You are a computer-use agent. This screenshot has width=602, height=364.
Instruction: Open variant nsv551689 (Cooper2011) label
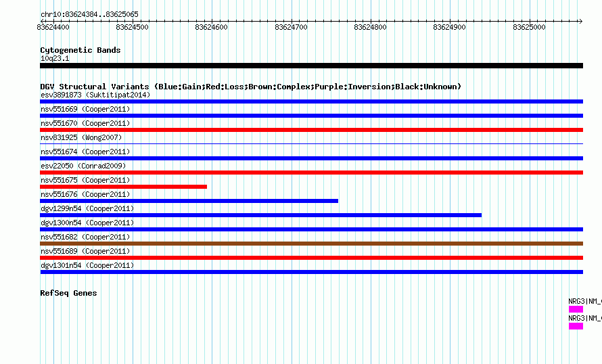coord(85,251)
